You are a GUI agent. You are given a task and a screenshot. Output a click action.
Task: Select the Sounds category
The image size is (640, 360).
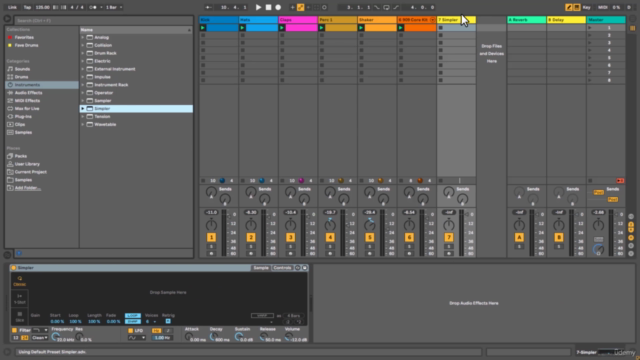point(22,69)
